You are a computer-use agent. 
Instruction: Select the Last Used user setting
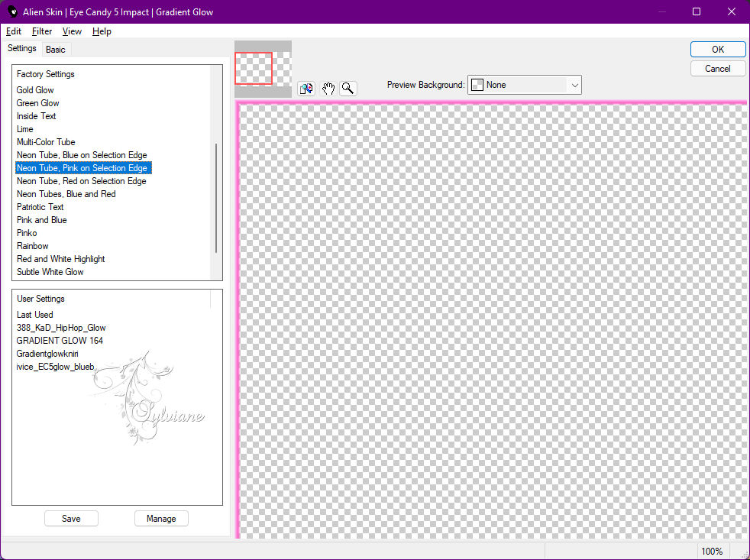click(35, 315)
